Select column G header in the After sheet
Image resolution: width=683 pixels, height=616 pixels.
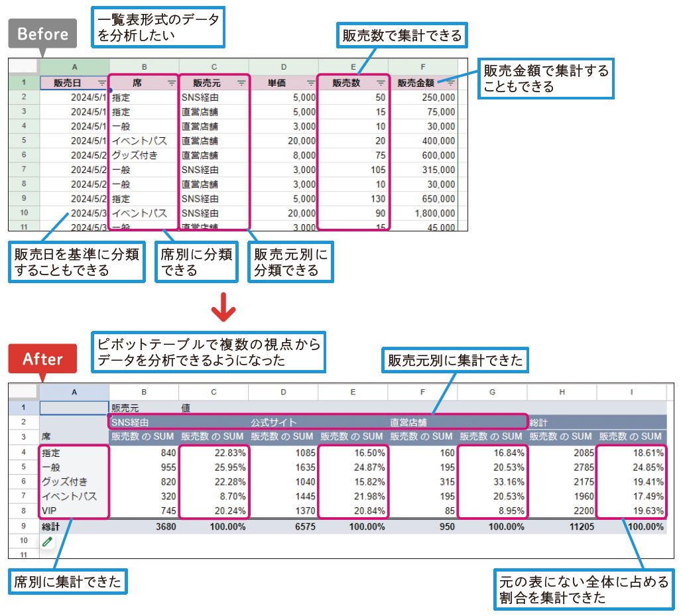pyautogui.click(x=492, y=392)
